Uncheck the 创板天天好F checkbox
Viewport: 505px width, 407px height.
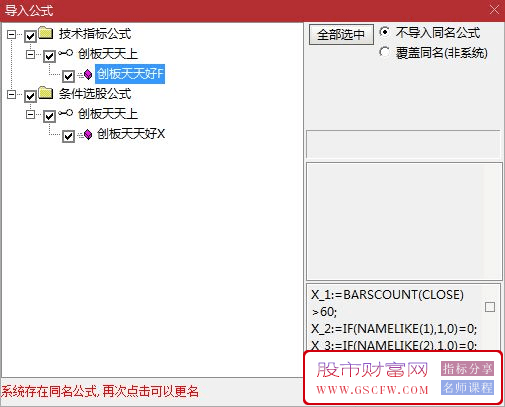(68, 76)
